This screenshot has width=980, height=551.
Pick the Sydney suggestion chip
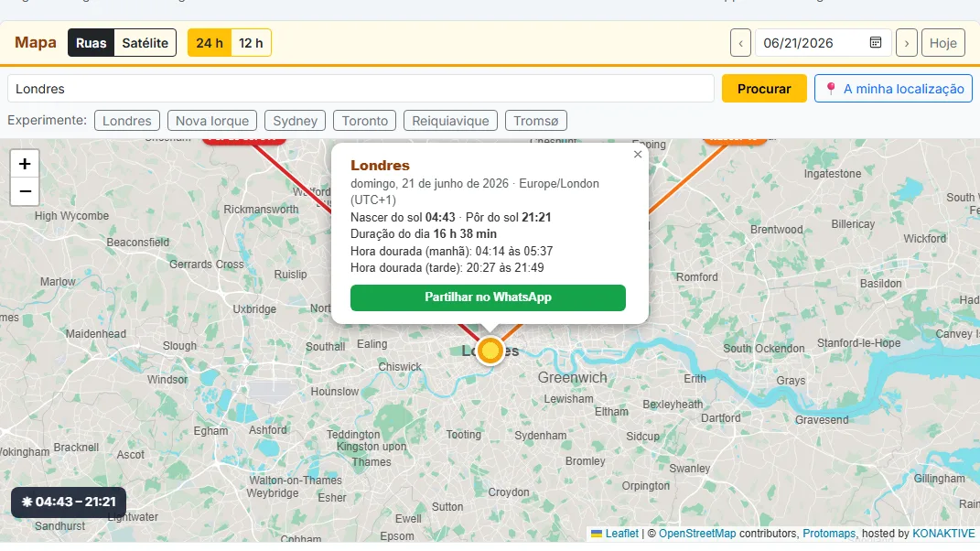(295, 121)
